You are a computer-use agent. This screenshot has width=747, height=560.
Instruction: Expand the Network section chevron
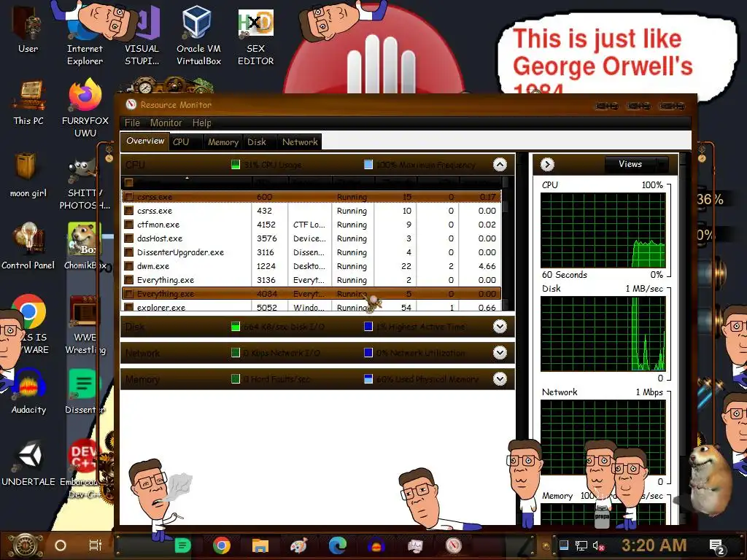pos(500,353)
